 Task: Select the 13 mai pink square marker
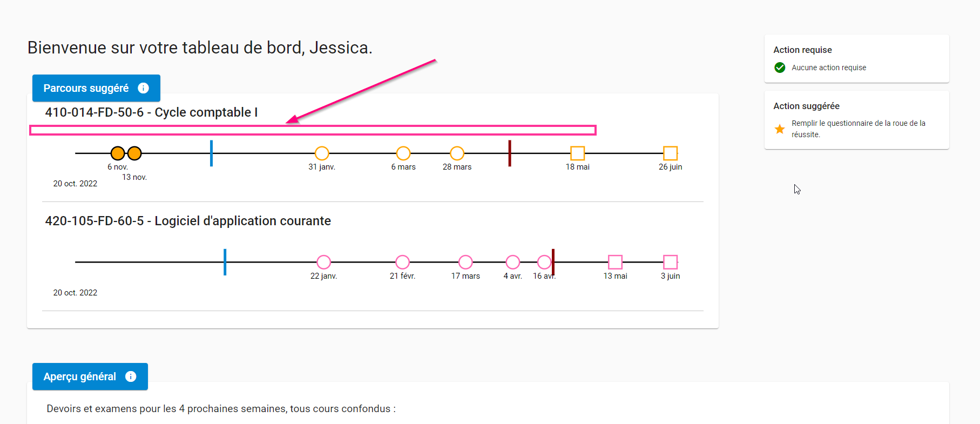pos(615,262)
